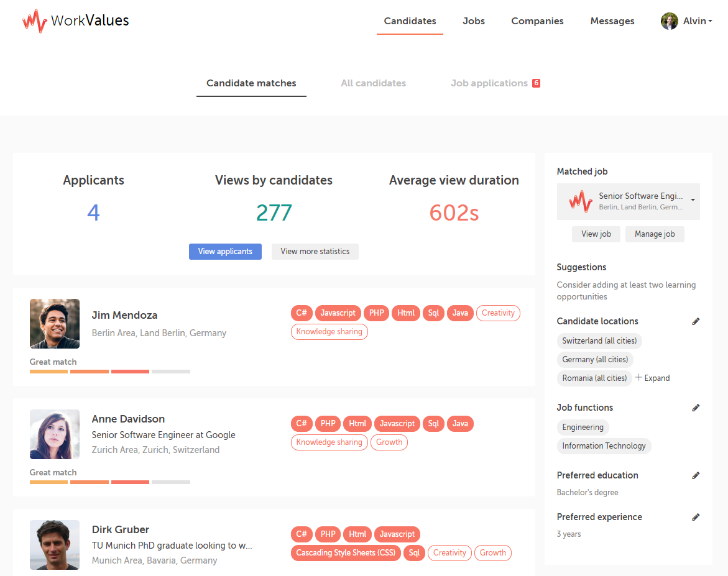The image size is (728, 576).
Task: Click Dirk Gruber's Sql skill tag
Action: tap(414, 552)
